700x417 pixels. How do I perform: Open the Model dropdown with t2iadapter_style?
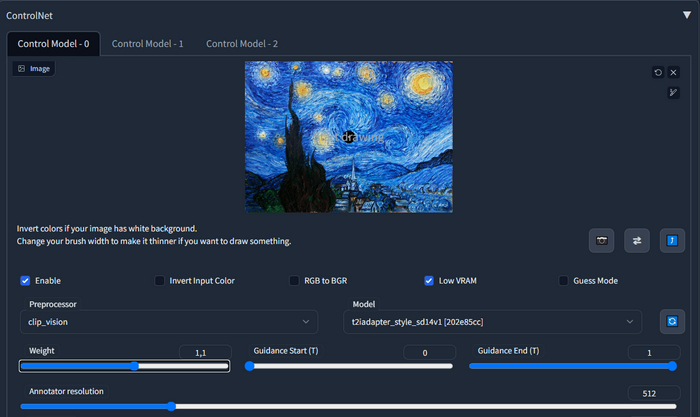coord(490,321)
